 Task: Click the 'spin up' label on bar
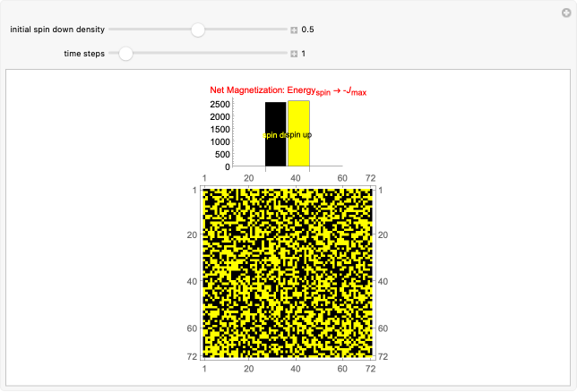[x=299, y=135]
